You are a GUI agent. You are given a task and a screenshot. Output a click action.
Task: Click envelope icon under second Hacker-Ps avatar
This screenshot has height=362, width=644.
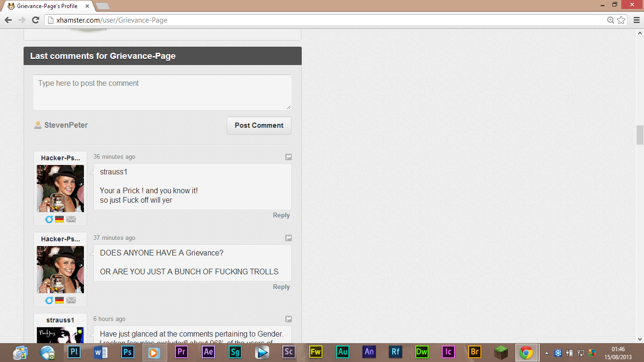71,300
